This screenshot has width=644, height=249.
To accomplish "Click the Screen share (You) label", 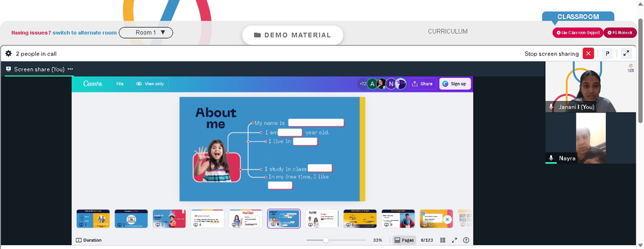I will point(39,69).
